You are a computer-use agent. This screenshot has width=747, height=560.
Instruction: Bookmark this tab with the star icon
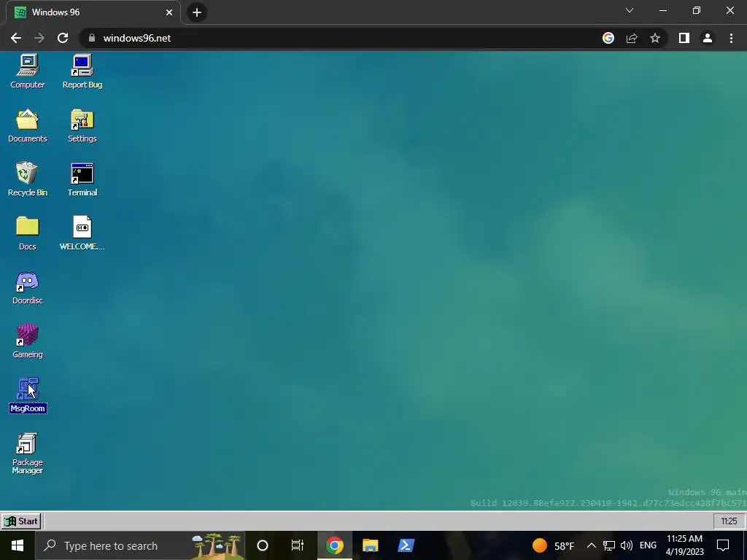655,38
